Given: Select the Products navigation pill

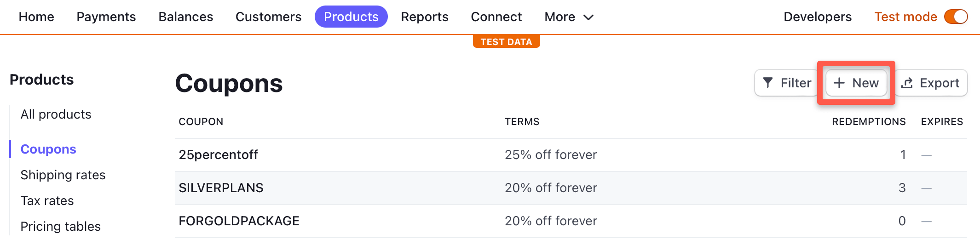Looking at the screenshot, I should coord(351,17).
